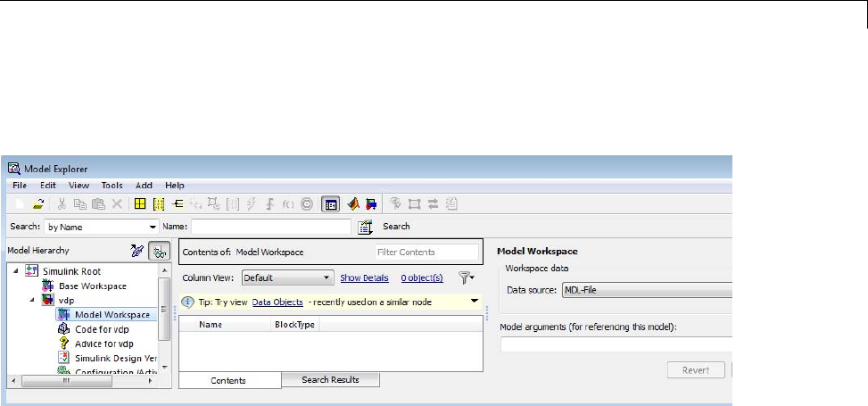
Task: Click the Paste clipboard toolbar icon
Action: [98, 204]
